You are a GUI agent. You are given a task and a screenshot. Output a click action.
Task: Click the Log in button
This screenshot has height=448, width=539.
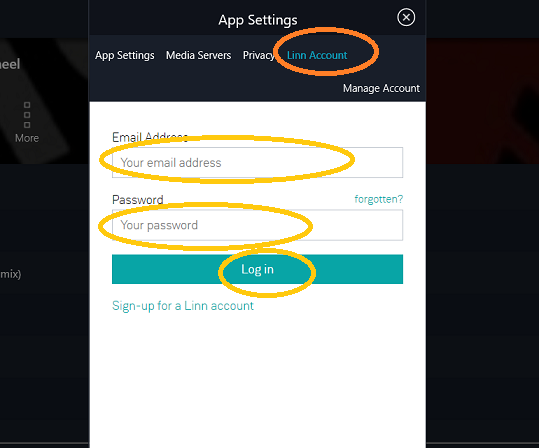[257, 269]
